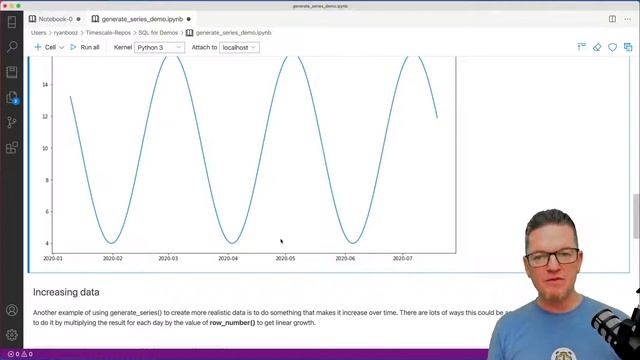This screenshot has height=360, width=640.
Task: Click the trusted shield icon
Action: pyautogui.click(x=613, y=47)
